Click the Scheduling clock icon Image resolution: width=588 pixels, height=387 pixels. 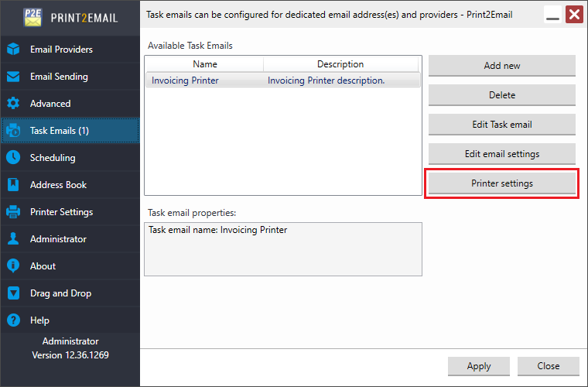pos(13,157)
